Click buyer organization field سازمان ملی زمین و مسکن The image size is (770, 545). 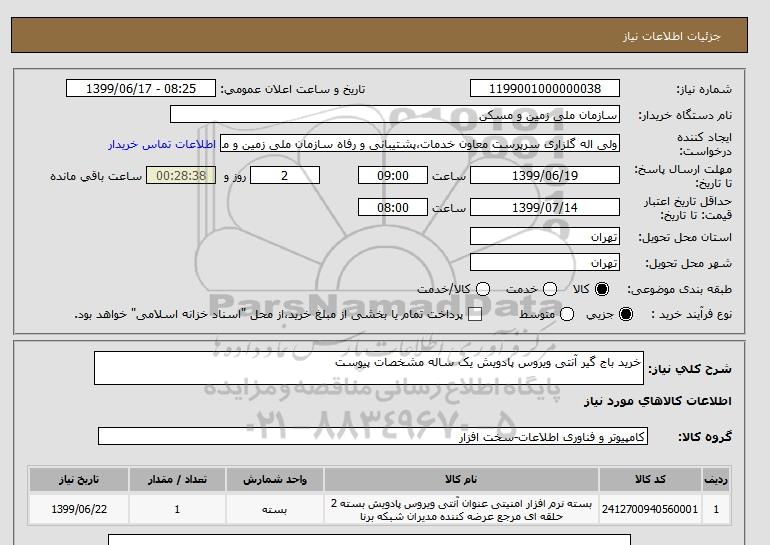pyautogui.click(x=395, y=115)
